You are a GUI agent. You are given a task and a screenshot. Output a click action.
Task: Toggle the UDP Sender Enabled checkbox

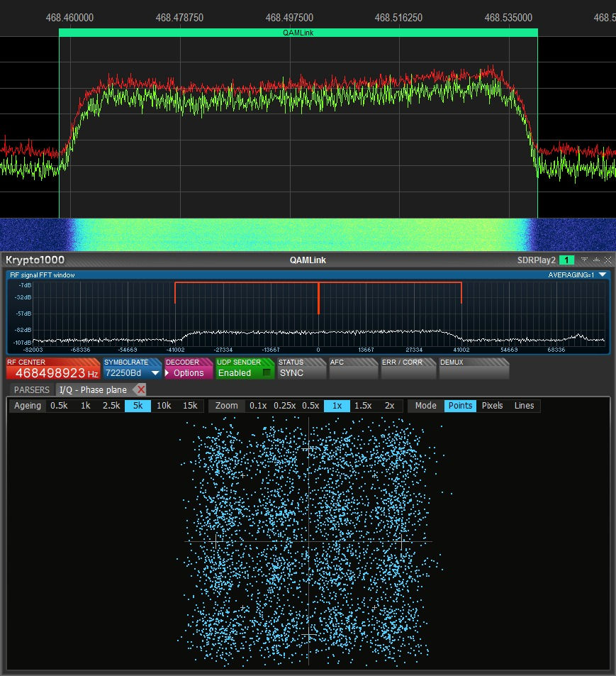click(x=267, y=373)
